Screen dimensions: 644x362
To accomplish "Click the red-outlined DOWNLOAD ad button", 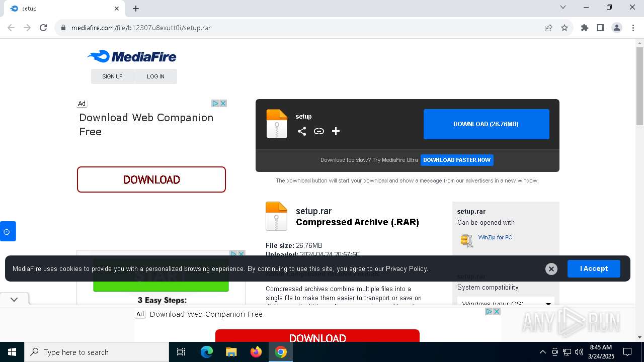I will (151, 179).
